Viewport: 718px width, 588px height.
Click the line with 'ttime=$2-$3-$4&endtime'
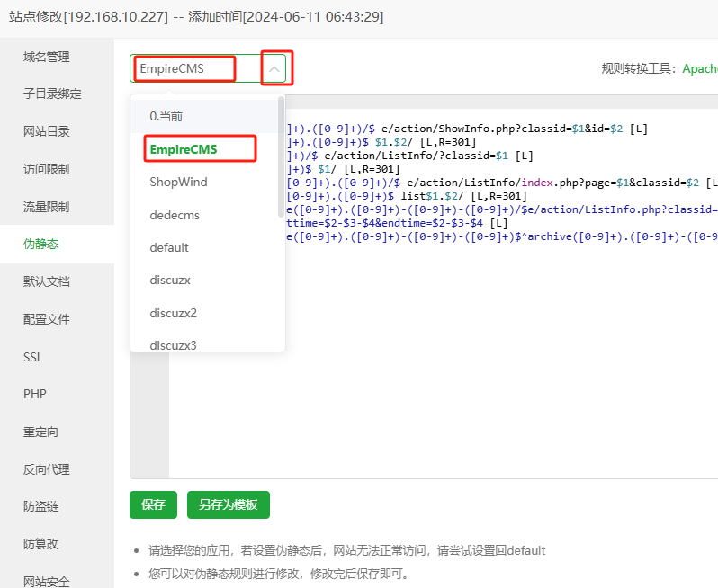point(397,223)
